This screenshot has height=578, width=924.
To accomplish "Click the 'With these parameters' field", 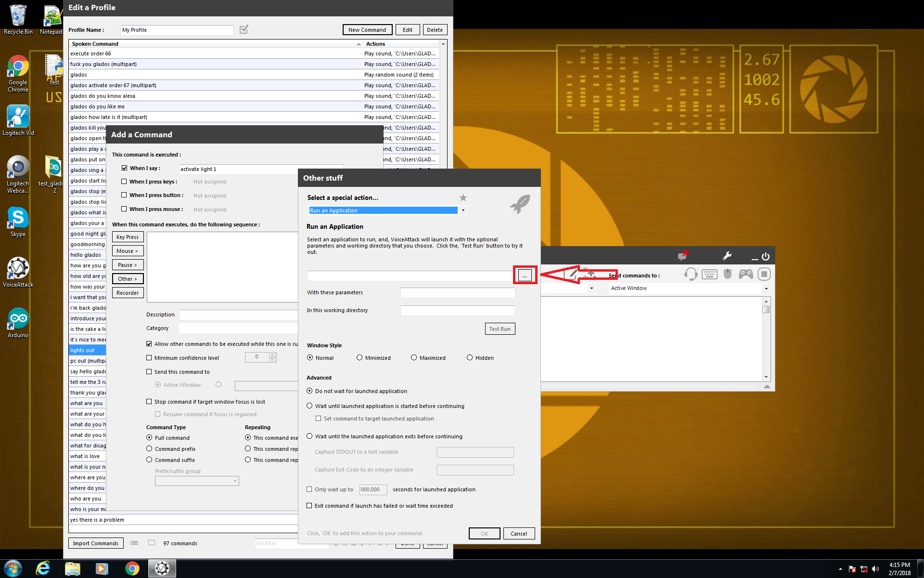I will 457,293.
